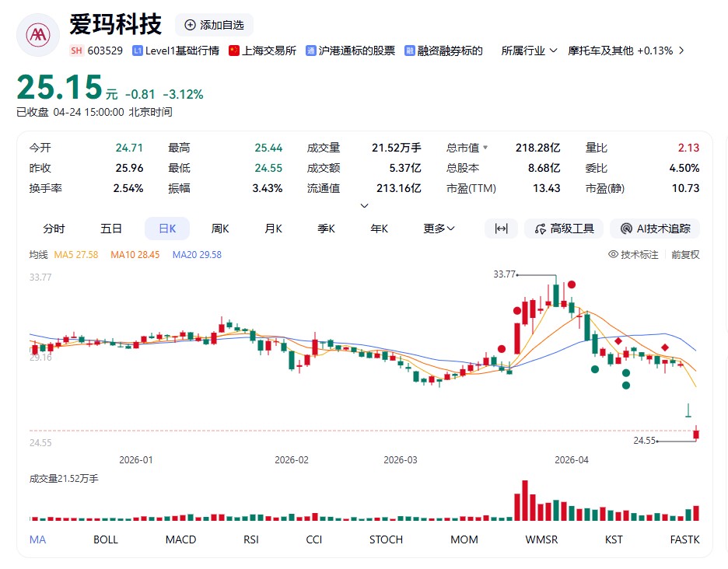This screenshot has width=728, height=569.
Task: Click the 爱玛科技 company logo
Action: click(37, 35)
